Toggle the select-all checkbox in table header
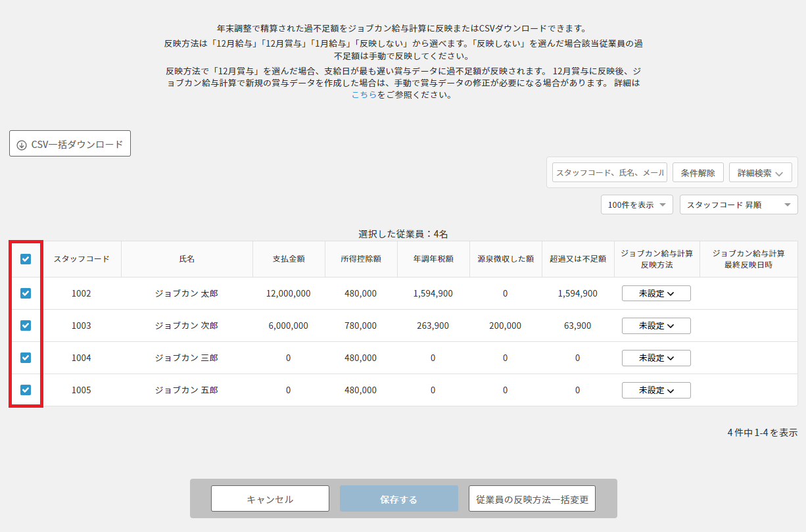806x532 pixels. 26,259
